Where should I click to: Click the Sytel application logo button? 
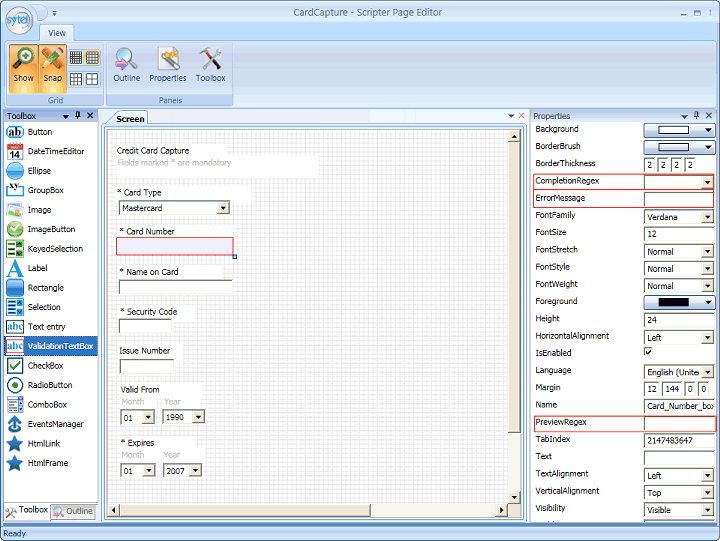[18, 19]
